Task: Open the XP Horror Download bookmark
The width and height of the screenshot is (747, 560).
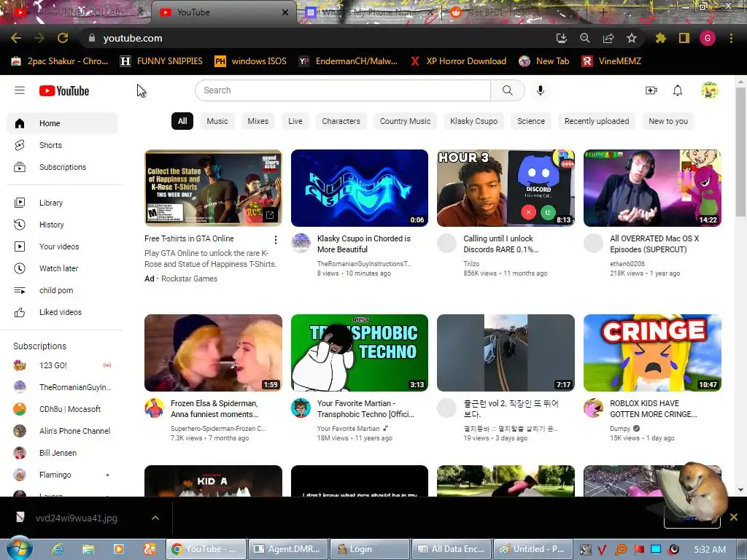Action: coord(458,61)
